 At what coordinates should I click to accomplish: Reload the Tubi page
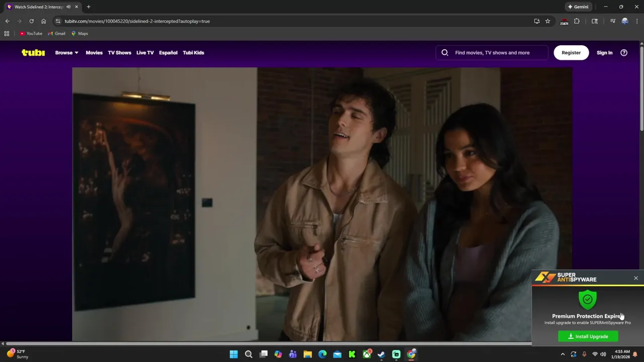point(31,21)
